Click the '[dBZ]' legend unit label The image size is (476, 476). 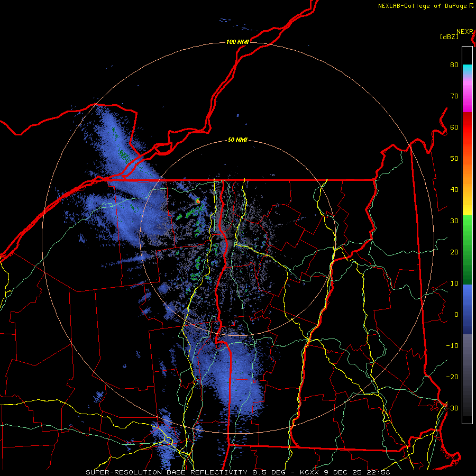(449, 36)
